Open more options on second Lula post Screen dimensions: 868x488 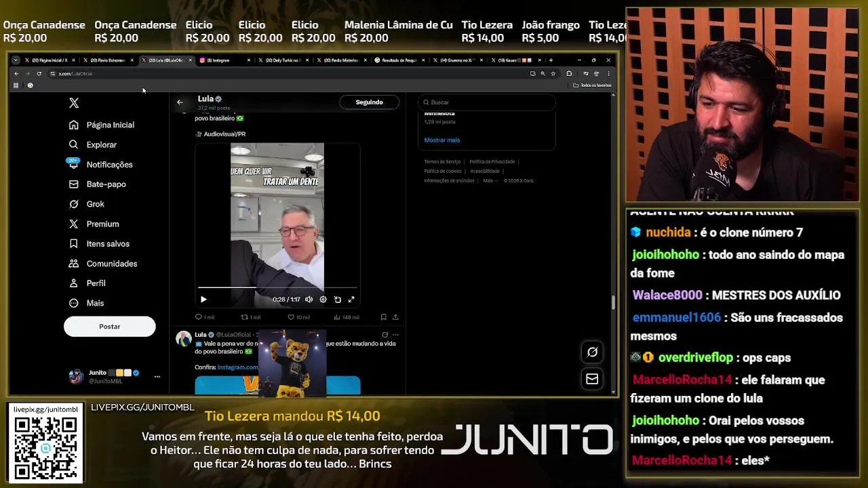(395, 335)
